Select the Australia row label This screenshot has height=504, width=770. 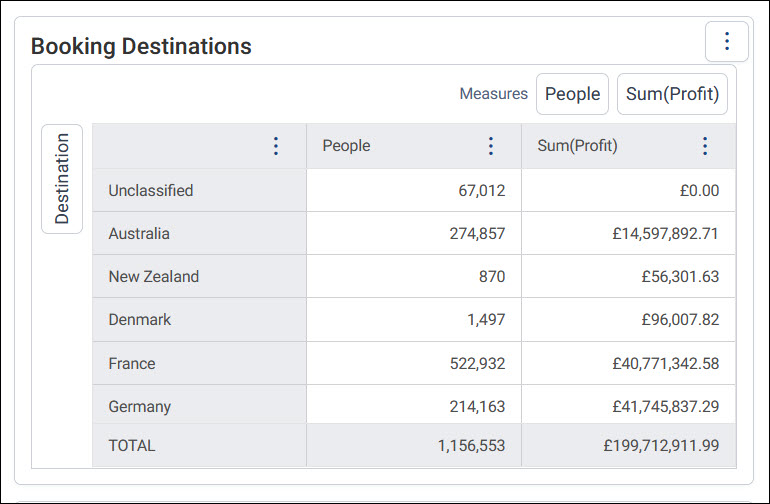[x=139, y=233]
